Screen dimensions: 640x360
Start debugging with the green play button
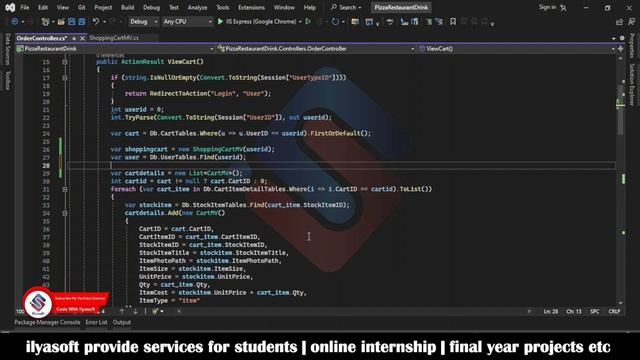[220, 22]
